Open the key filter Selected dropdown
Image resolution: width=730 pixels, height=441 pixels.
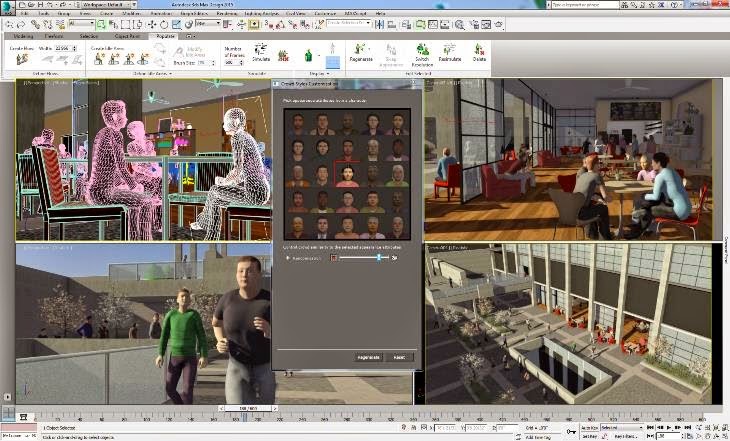coord(622,427)
